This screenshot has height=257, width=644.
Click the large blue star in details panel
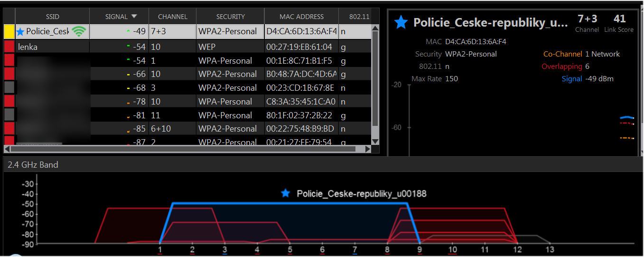[401, 22]
